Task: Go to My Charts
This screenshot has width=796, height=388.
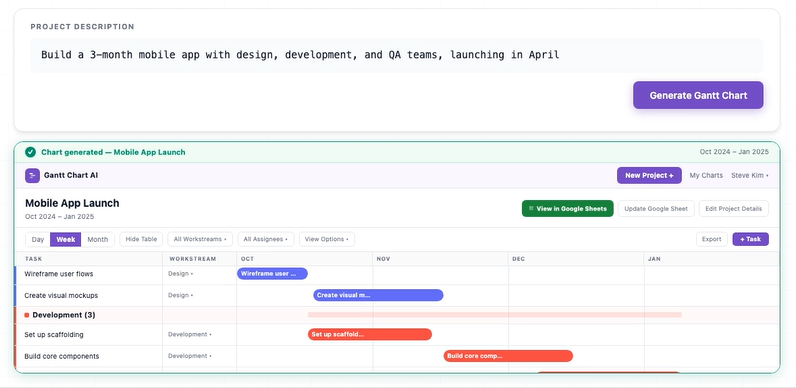Action: coord(706,176)
